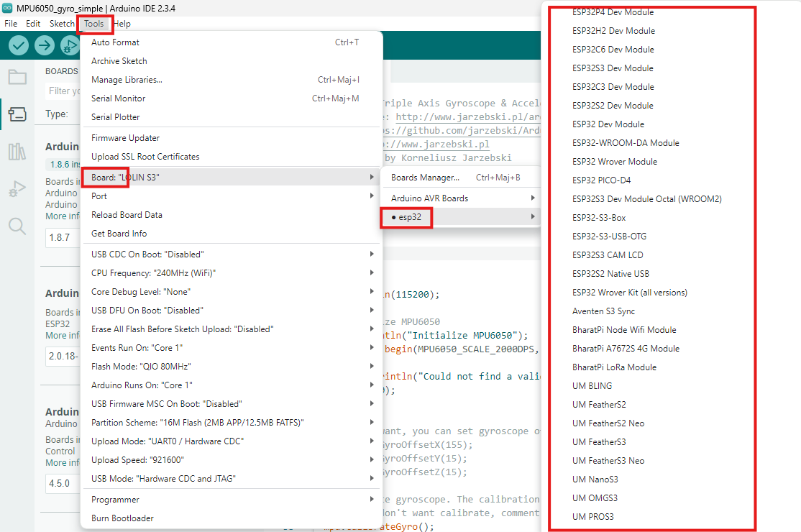The image size is (801, 532).
Task: Click the Upload arrow icon
Action: pyautogui.click(x=45, y=45)
